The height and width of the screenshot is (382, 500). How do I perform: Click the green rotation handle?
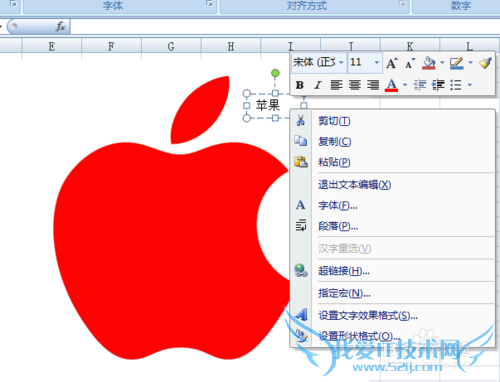[x=275, y=73]
